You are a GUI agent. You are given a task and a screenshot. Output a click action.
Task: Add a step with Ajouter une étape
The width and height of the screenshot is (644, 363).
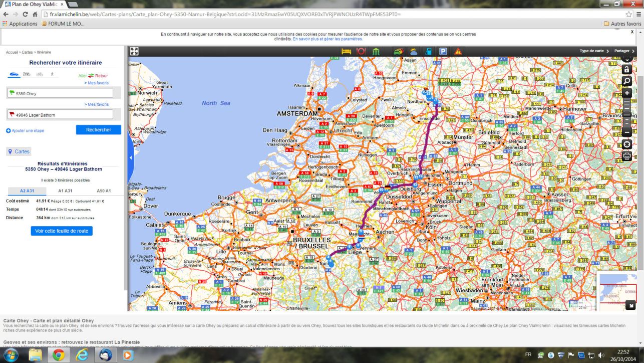(25, 131)
